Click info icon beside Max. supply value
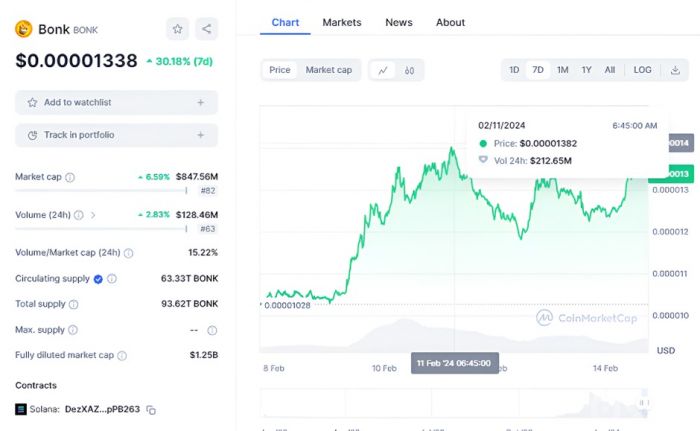This screenshot has height=431, width=700. click(212, 331)
